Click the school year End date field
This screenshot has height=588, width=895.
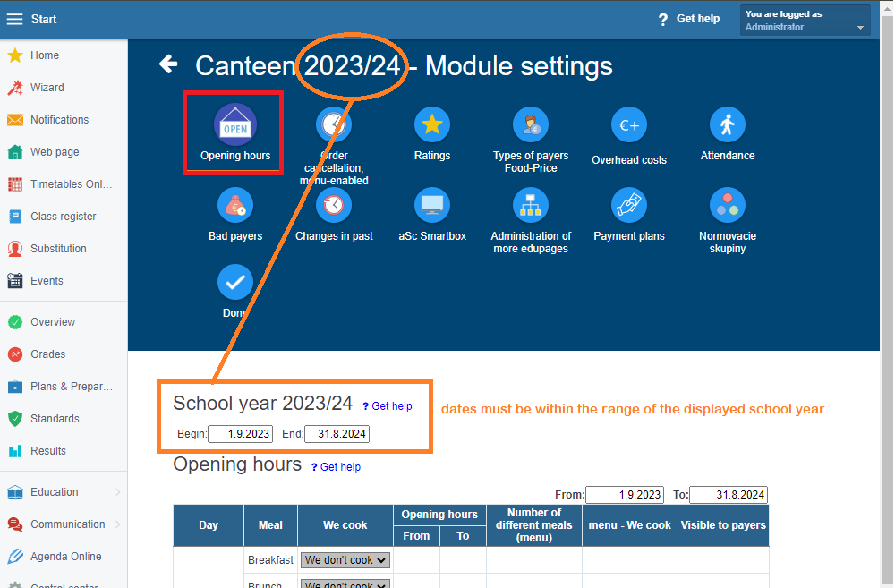click(337, 434)
